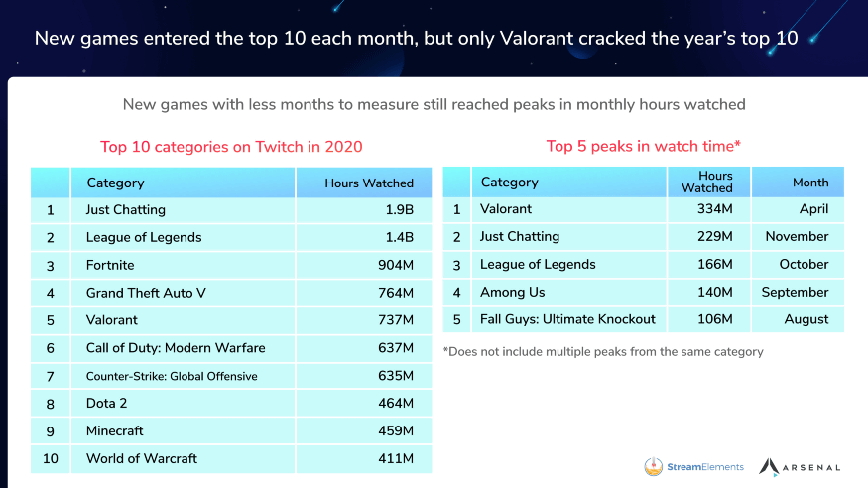Click the Arsenal brand text
868x488 pixels.
pos(814,467)
